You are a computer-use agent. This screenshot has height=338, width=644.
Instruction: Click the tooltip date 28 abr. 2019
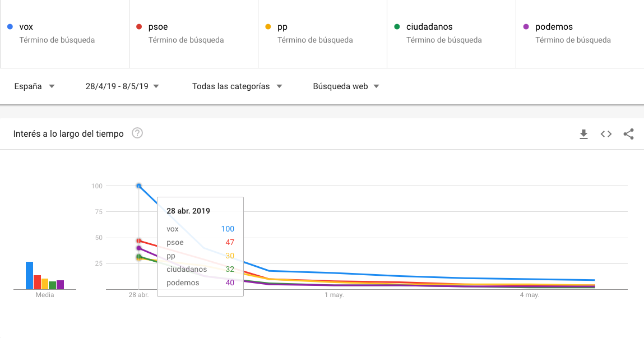pyautogui.click(x=188, y=211)
